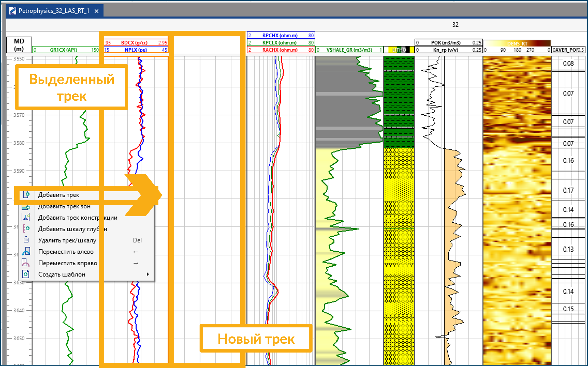Select the LITHO track header
Screen dimensions: 588x368
399,50
